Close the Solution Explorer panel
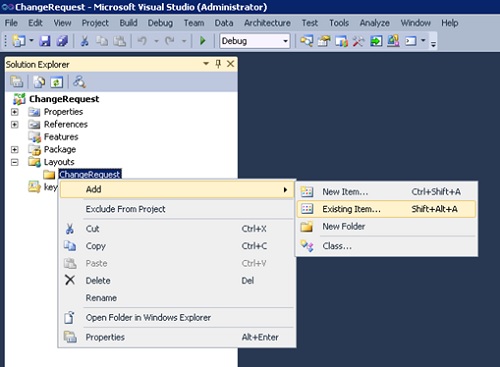 (230, 64)
